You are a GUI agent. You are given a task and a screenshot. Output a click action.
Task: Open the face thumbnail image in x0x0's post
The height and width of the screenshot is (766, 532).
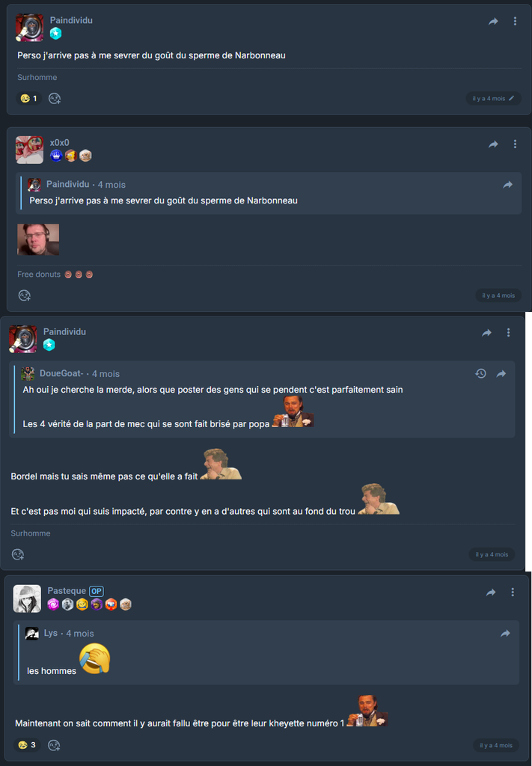click(38, 239)
